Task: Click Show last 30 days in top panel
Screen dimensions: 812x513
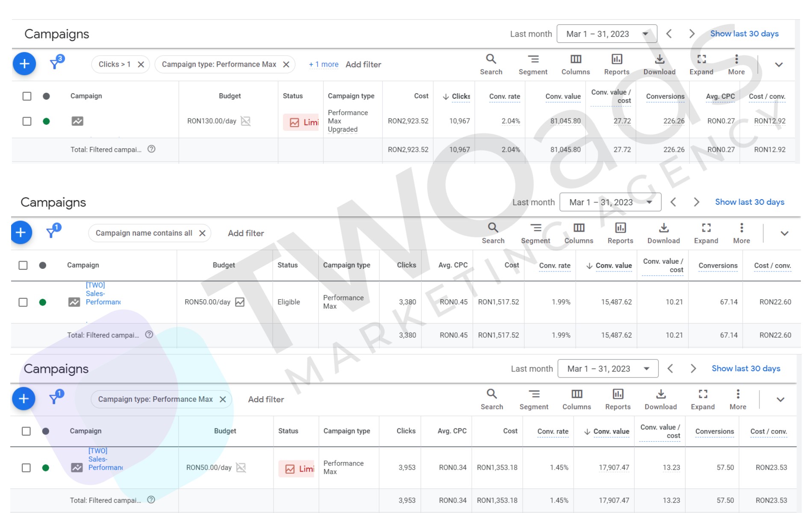Action: [x=744, y=34]
